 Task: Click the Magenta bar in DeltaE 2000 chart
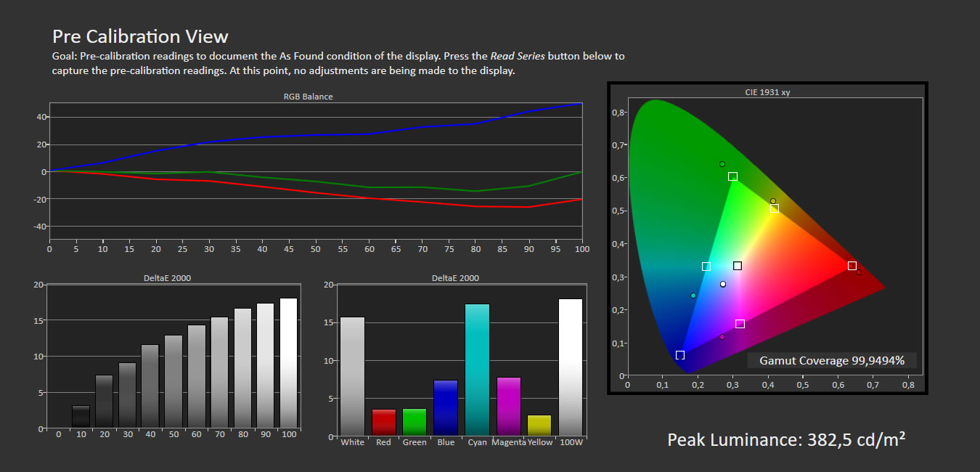[508, 406]
